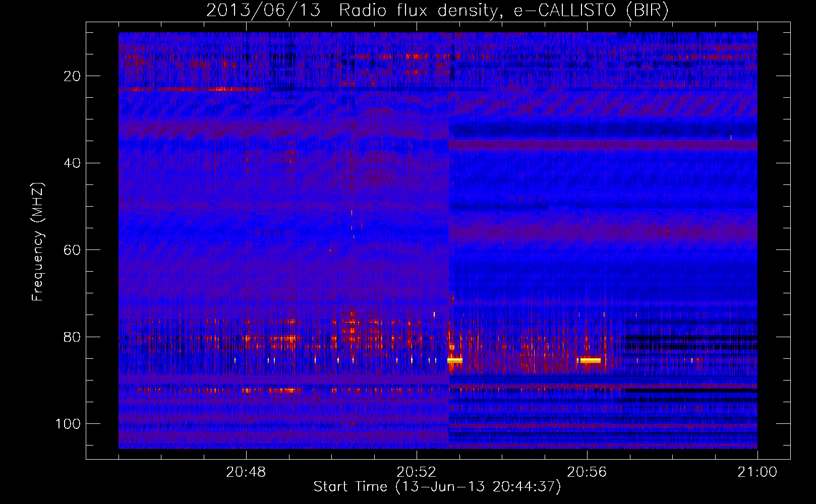Click the '21:00' time tick label
Viewport: 816px width, 504px height.
[757, 472]
